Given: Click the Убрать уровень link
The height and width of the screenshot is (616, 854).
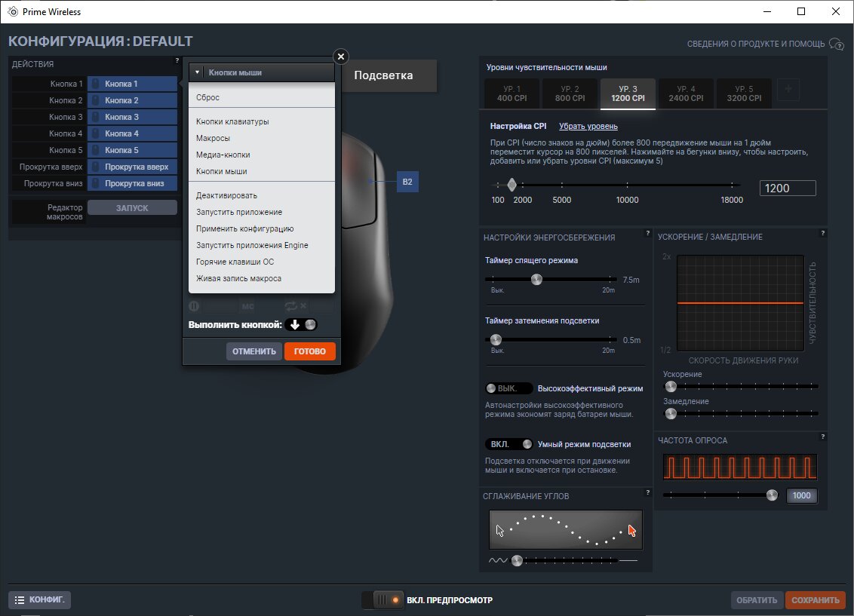Looking at the screenshot, I should (588, 126).
